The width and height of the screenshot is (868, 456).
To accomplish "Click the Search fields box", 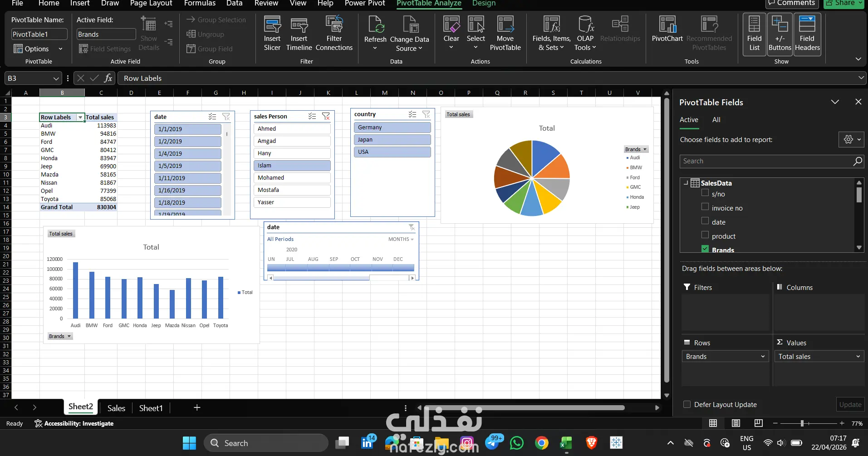I will point(772,161).
